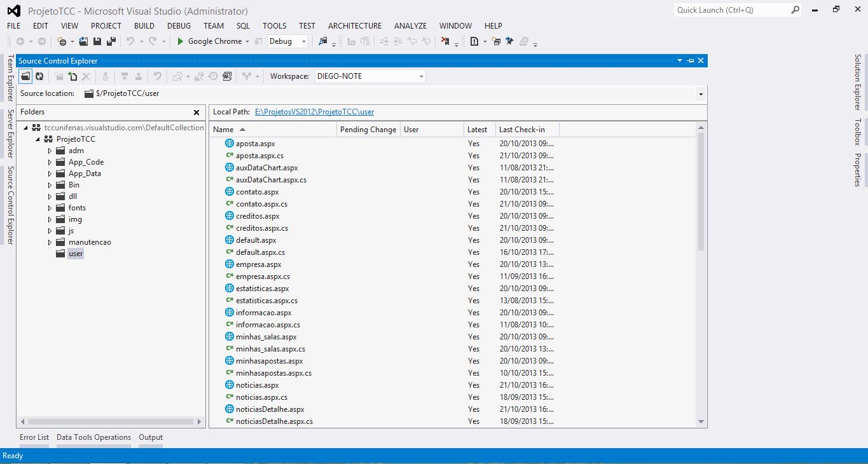Open the Server Explorer side tab

(10, 133)
